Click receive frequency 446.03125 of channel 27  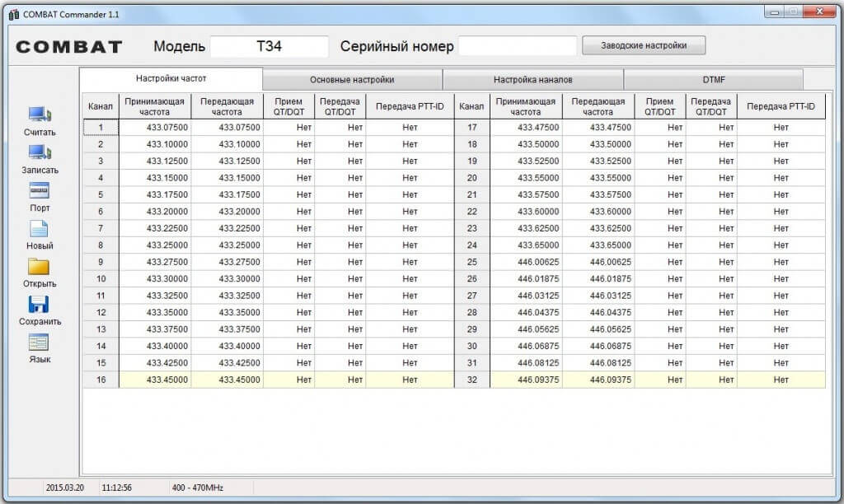tap(527, 296)
